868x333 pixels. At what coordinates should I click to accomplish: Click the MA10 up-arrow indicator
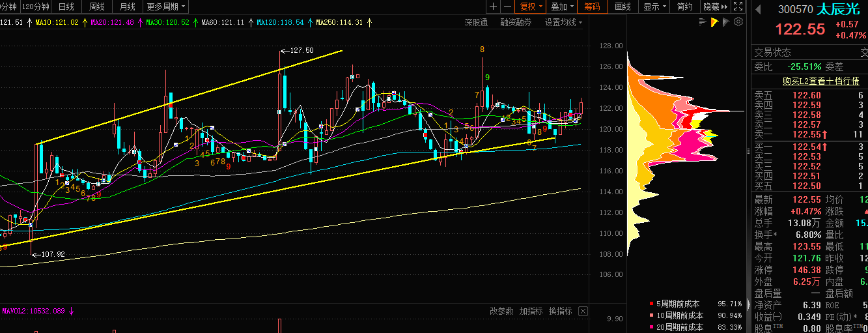pyautogui.click(x=85, y=22)
